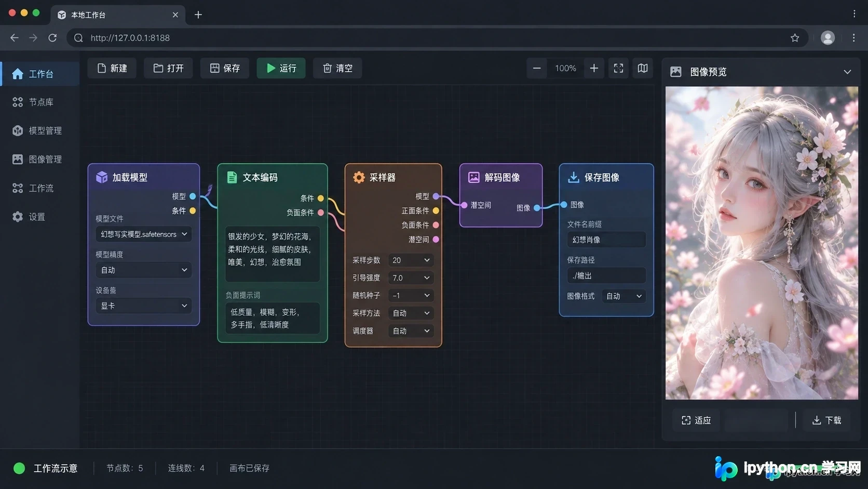Open the 随机种子 dropdown

coord(411,295)
